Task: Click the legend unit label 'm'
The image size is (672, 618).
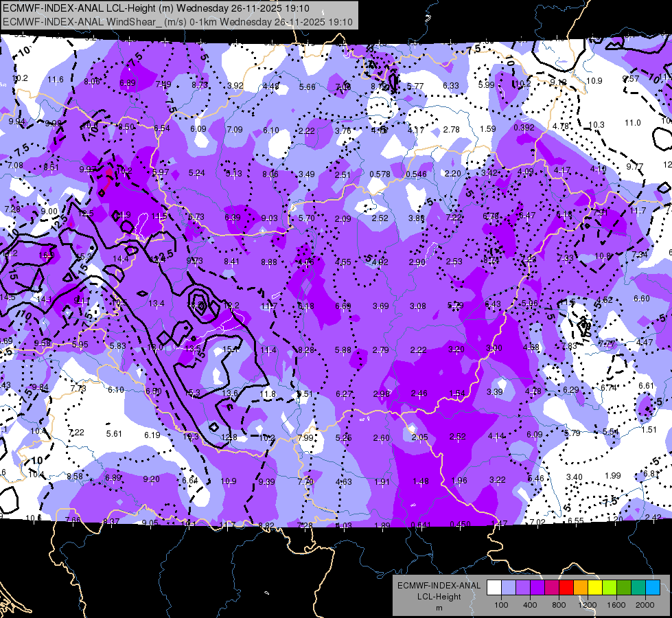Action: tap(439, 608)
